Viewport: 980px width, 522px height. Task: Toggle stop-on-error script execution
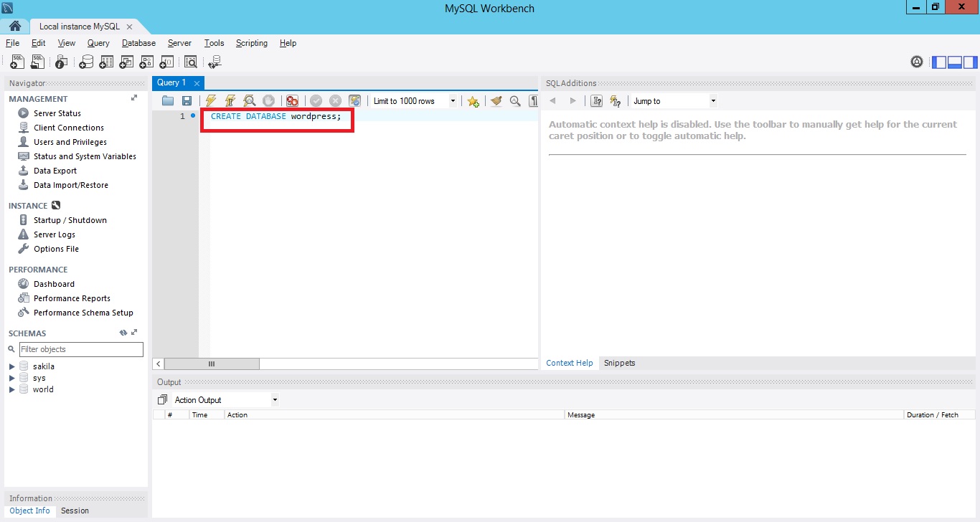click(x=292, y=101)
